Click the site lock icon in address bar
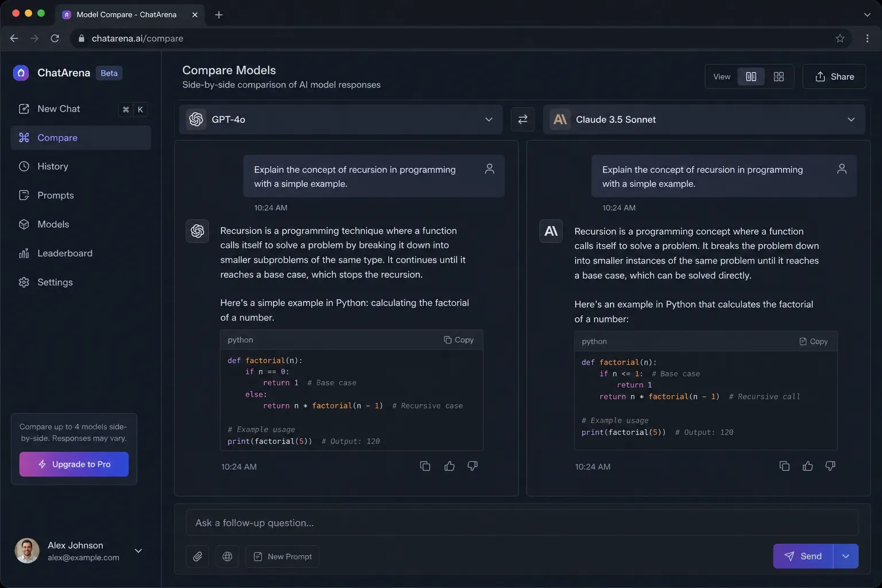Viewport: 882px width, 588px height. pyautogui.click(x=81, y=38)
